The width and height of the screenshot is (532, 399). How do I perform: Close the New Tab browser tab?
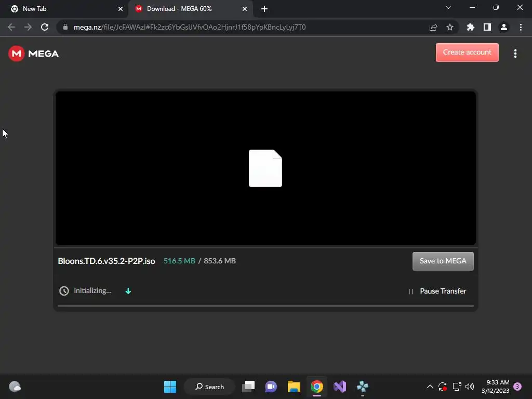tap(121, 9)
